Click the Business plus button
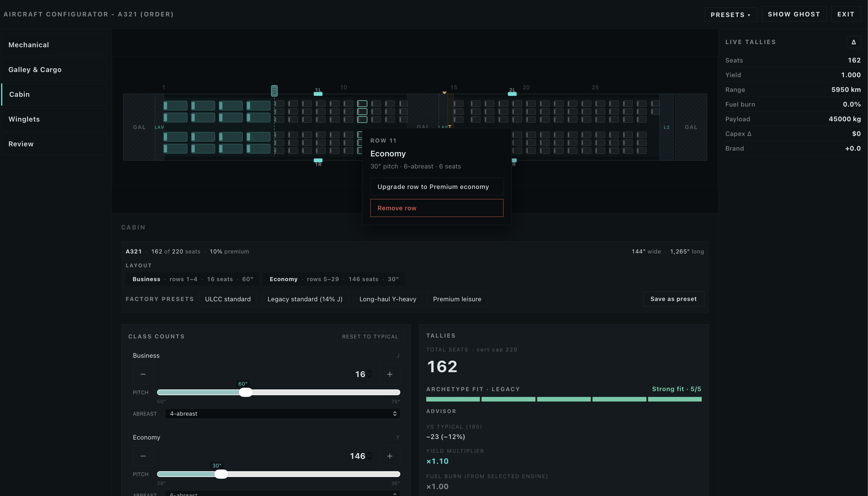This screenshot has width=868, height=496. (x=390, y=374)
